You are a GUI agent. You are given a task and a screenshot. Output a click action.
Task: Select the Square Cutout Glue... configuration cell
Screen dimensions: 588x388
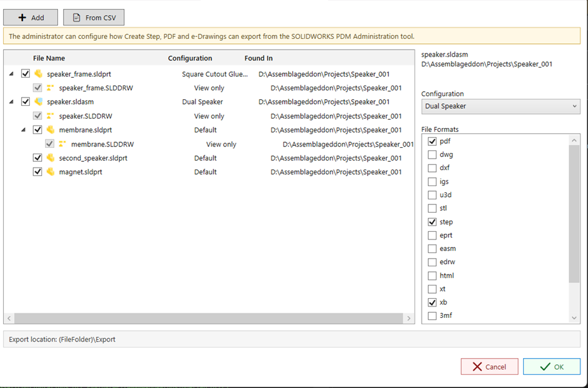click(215, 75)
